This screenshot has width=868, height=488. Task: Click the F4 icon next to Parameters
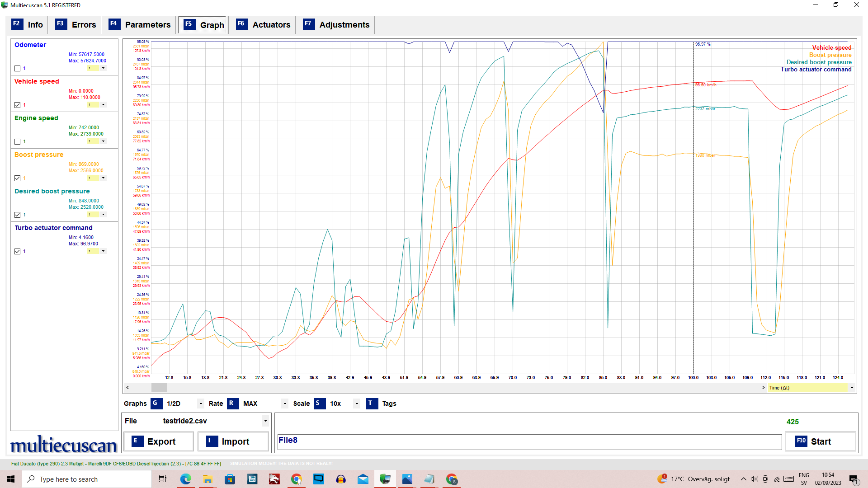[114, 24]
